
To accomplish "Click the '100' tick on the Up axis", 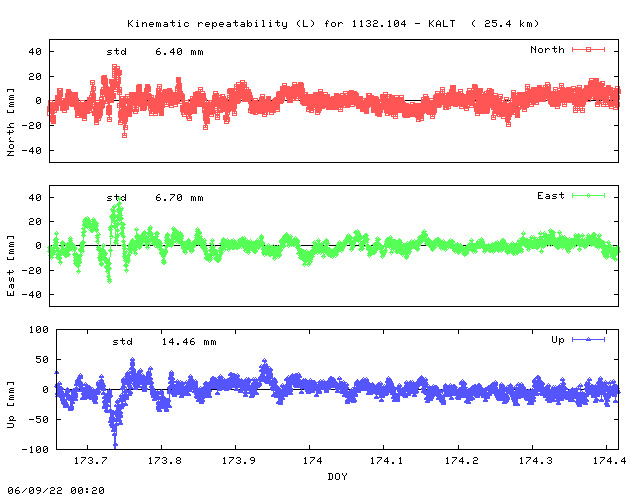I will point(39,329).
